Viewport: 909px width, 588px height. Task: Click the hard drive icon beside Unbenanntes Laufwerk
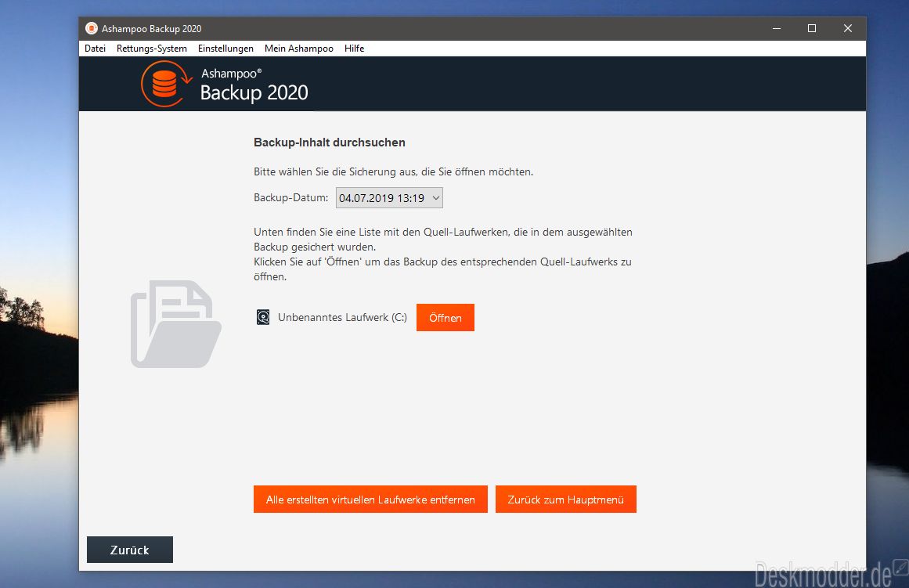tap(263, 317)
